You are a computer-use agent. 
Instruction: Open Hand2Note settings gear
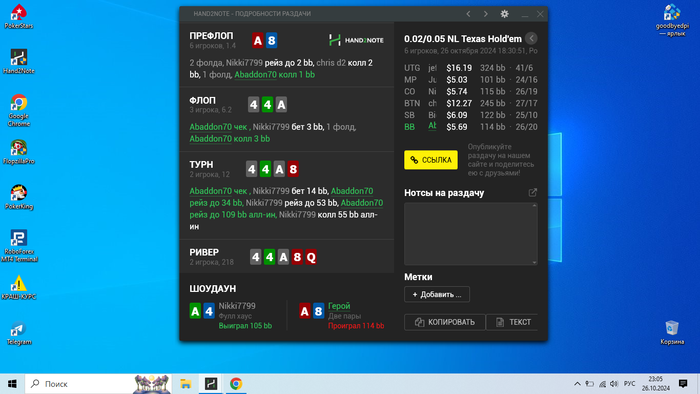[x=504, y=14]
